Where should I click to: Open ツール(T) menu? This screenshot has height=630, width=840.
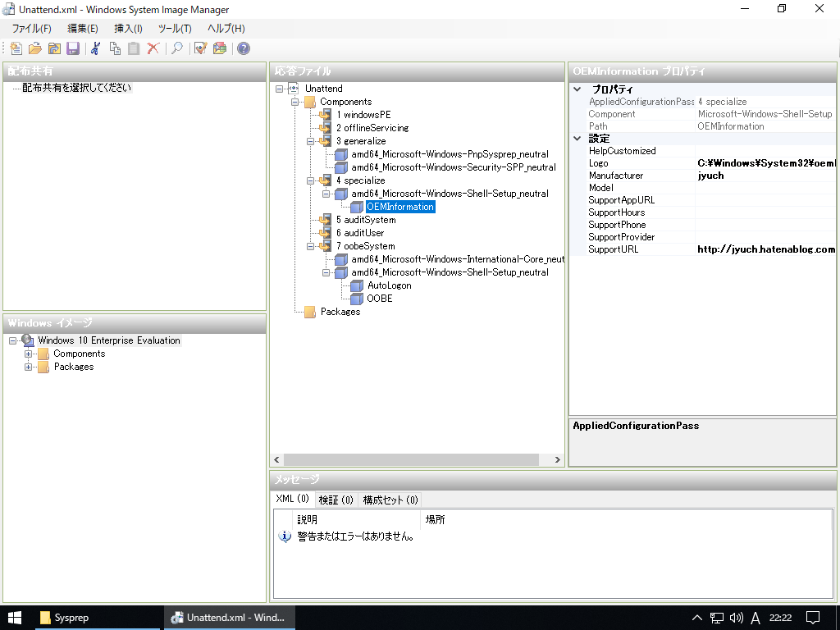coord(175,29)
